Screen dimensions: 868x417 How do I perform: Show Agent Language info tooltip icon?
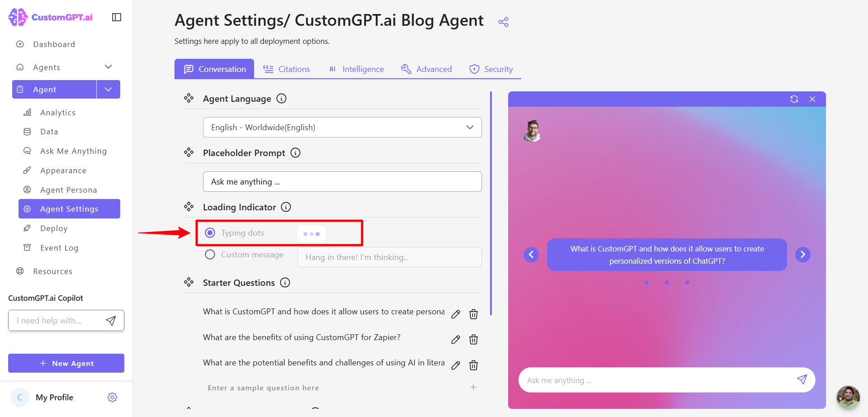click(281, 99)
